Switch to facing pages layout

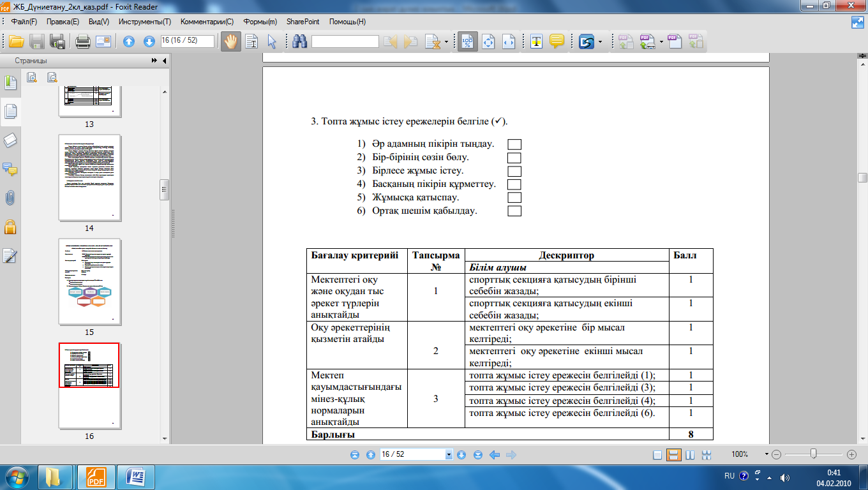pos(689,455)
